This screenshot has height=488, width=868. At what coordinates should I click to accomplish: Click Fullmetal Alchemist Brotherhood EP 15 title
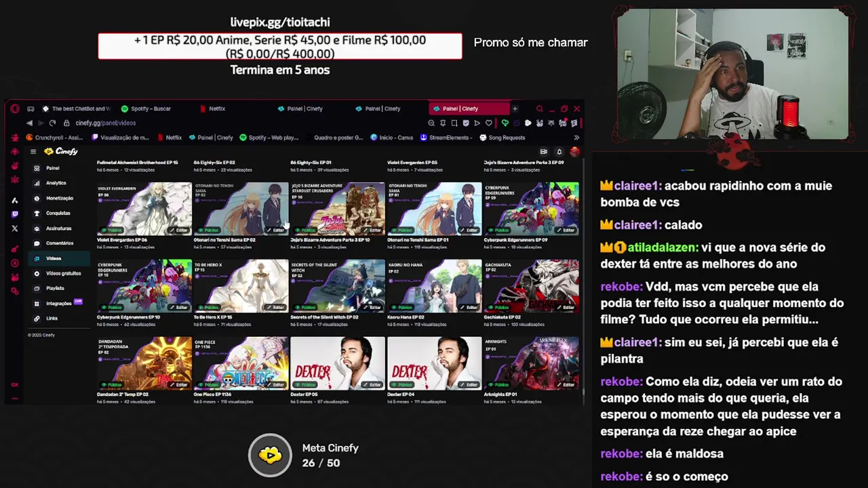click(x=138, y=163)
